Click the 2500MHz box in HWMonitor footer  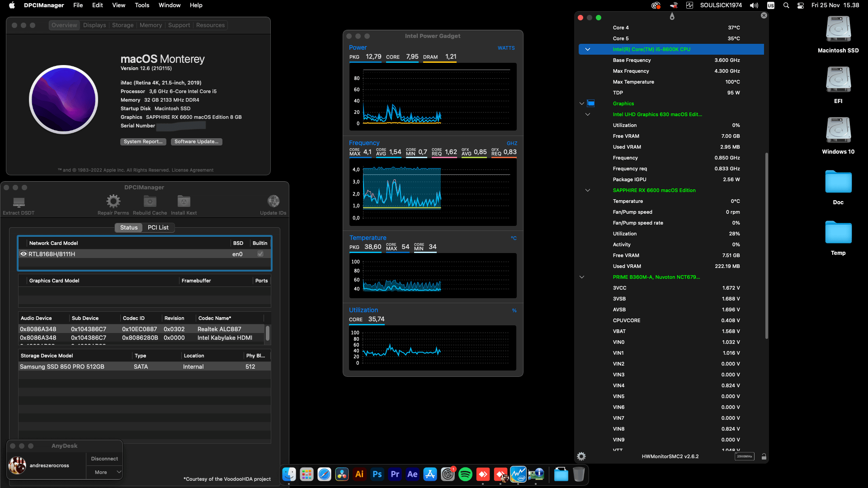tap(745, 456)
